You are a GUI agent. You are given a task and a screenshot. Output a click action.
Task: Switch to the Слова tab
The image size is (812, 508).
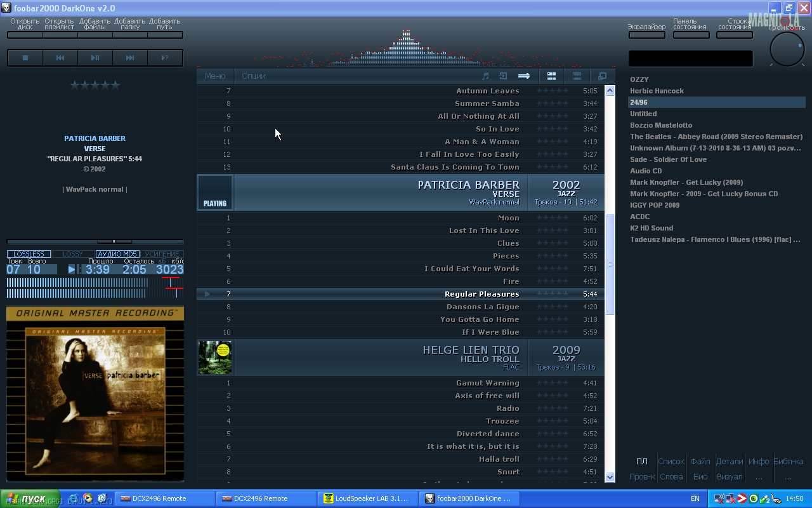click(x=671, y=477)
